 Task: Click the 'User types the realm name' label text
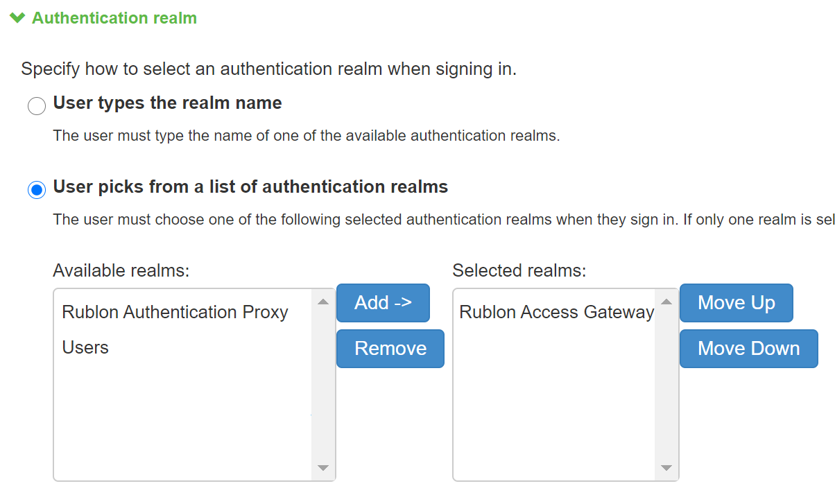pyautogui.click(x=167, y=103)
